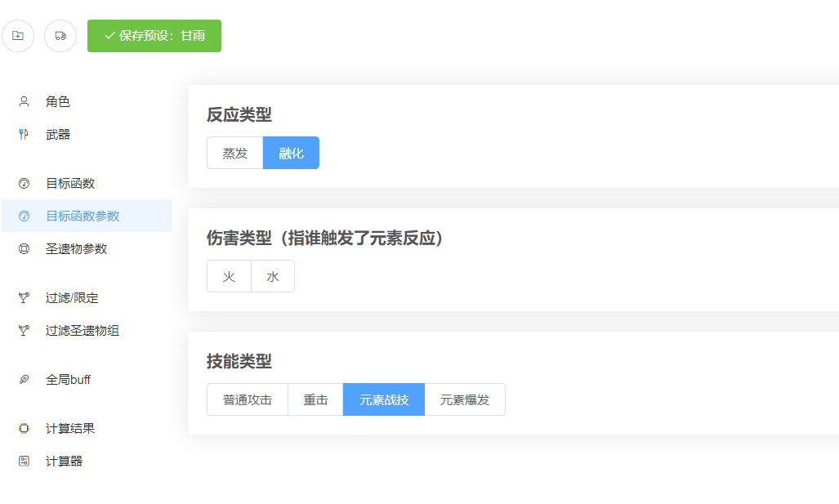Click the 过滤圣遗物组 filter icon
Screen dimensions: 839x504
[23, 330]
